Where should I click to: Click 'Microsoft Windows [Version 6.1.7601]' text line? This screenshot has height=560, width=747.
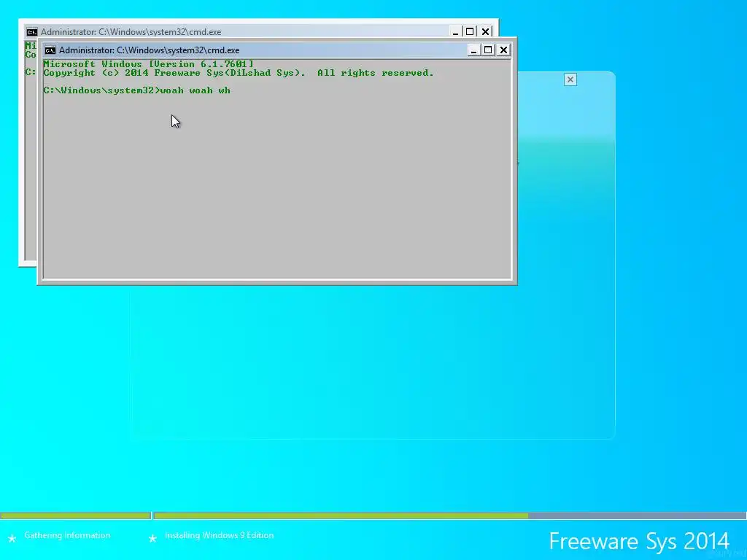coord(149,64)
